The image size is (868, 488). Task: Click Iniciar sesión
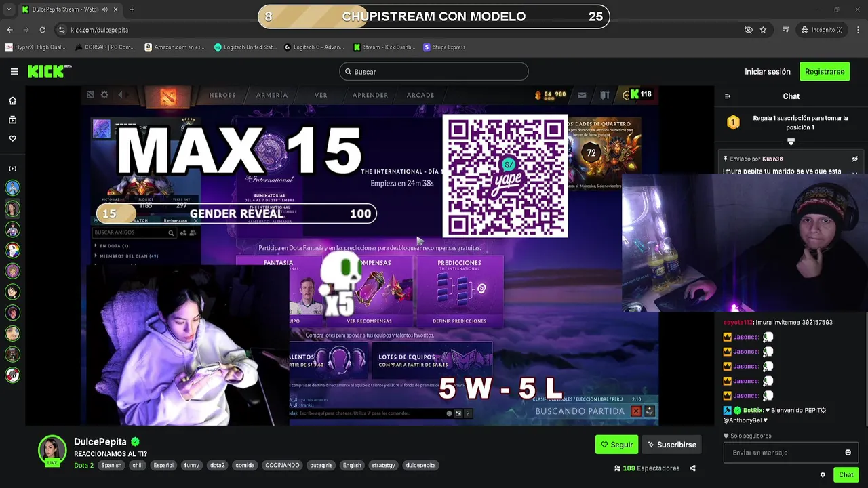tap(768, 71)
